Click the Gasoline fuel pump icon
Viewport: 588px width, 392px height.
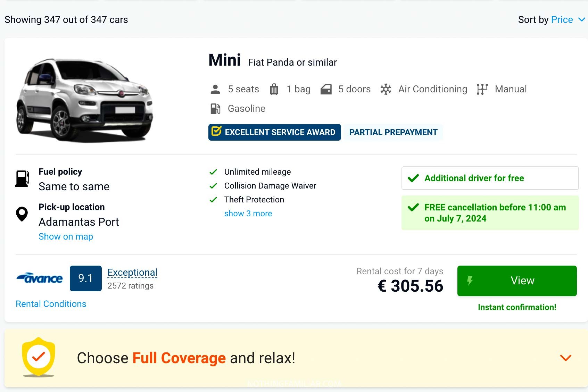(x=216, y=108)
